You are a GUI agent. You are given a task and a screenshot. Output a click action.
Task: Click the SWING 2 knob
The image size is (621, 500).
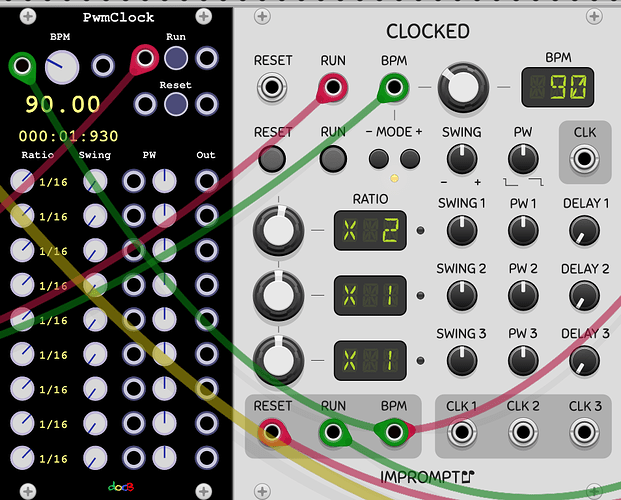click(x=462, y=296)
